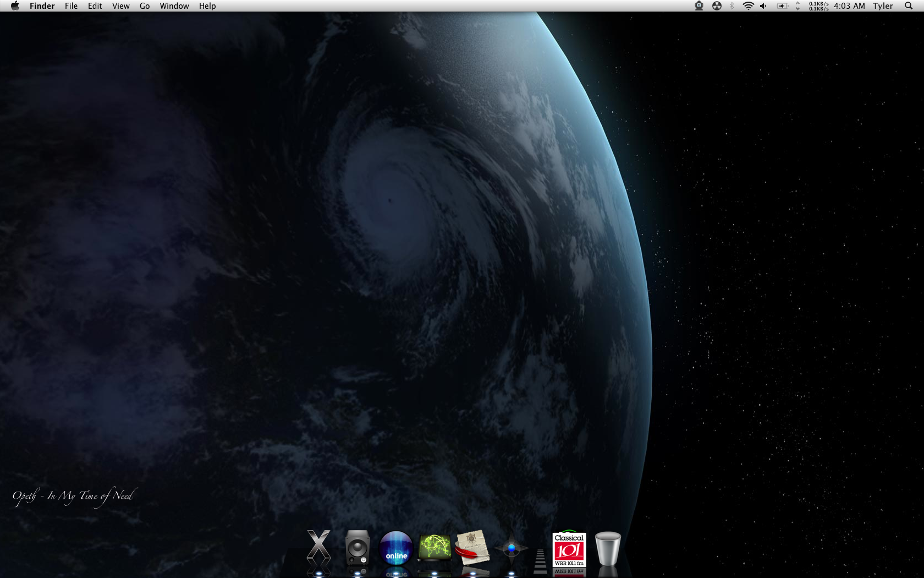Open the Finder application menu
924x578 pixels.
pyautogui.click(x=42, y=6)
